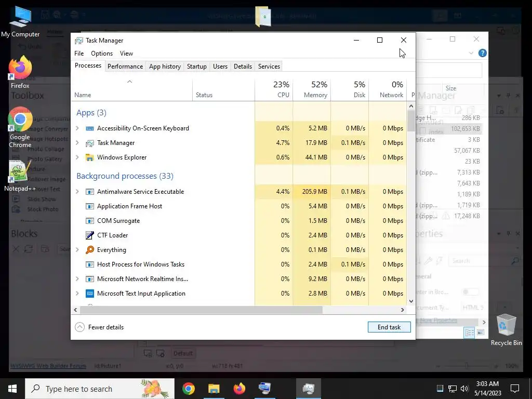Open My Computer desktop icon
Screen dimensions: 532x399
pos(20,22)
